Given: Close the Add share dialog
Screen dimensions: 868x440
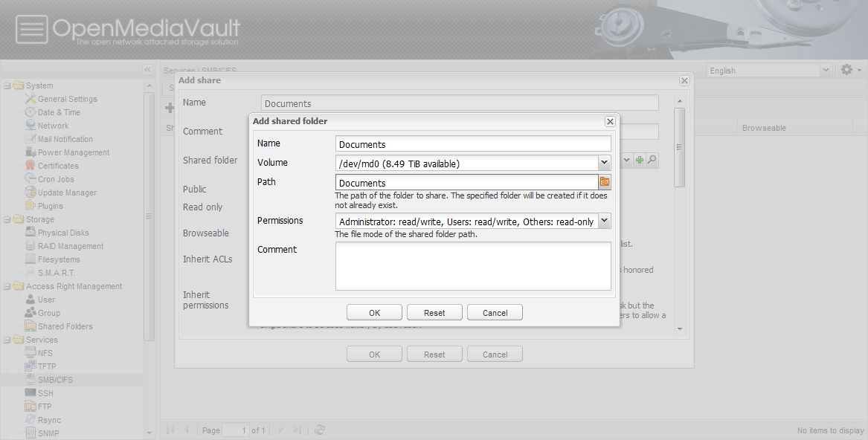Looking at the screenshot, I should (x=684, y=81).
